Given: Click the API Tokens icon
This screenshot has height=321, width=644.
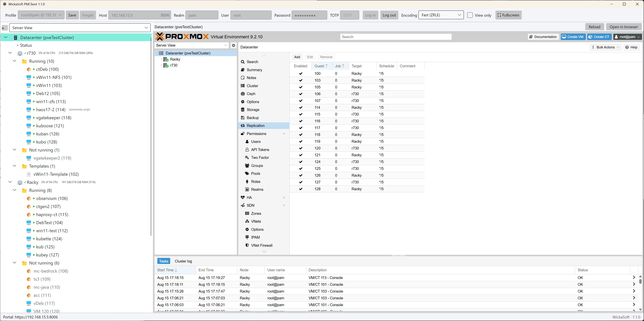Looking at the screenshot, I should (247, 150).
